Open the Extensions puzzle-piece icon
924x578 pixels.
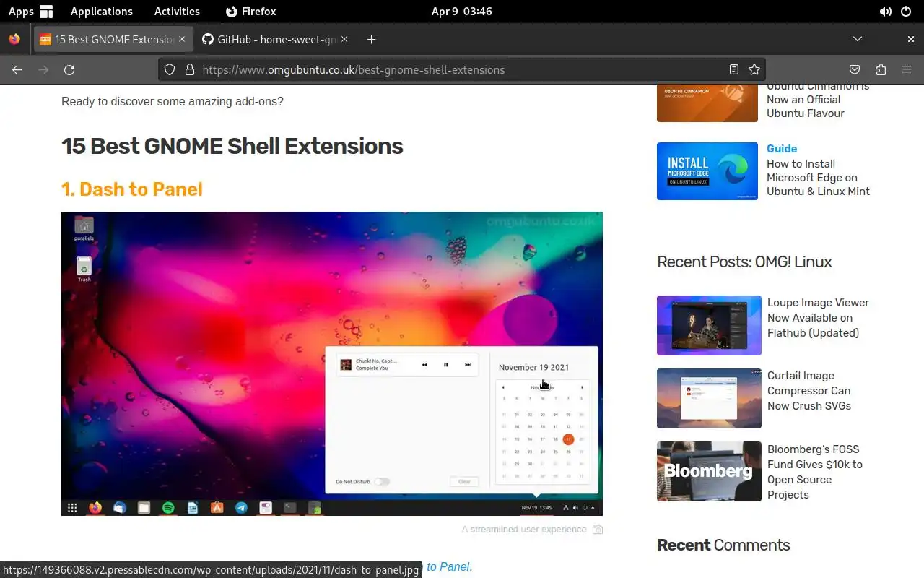point(881,70)
